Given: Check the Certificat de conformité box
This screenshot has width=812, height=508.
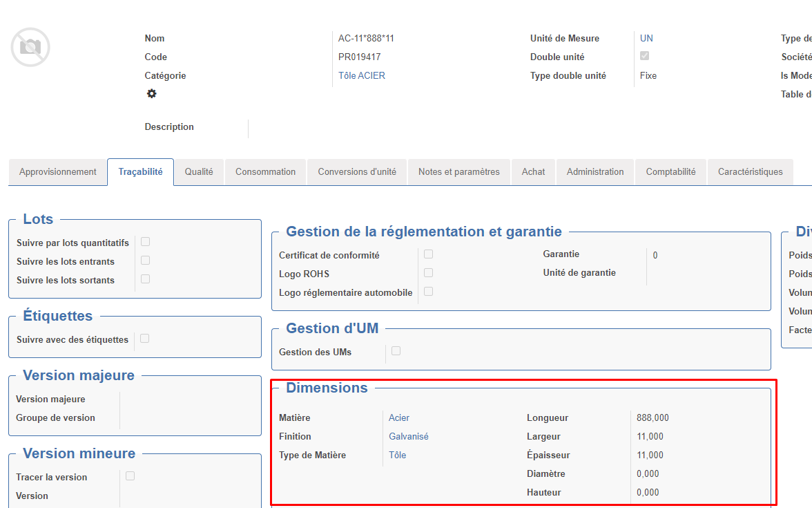Looking at the screenshot, I should tap(428, 254).
